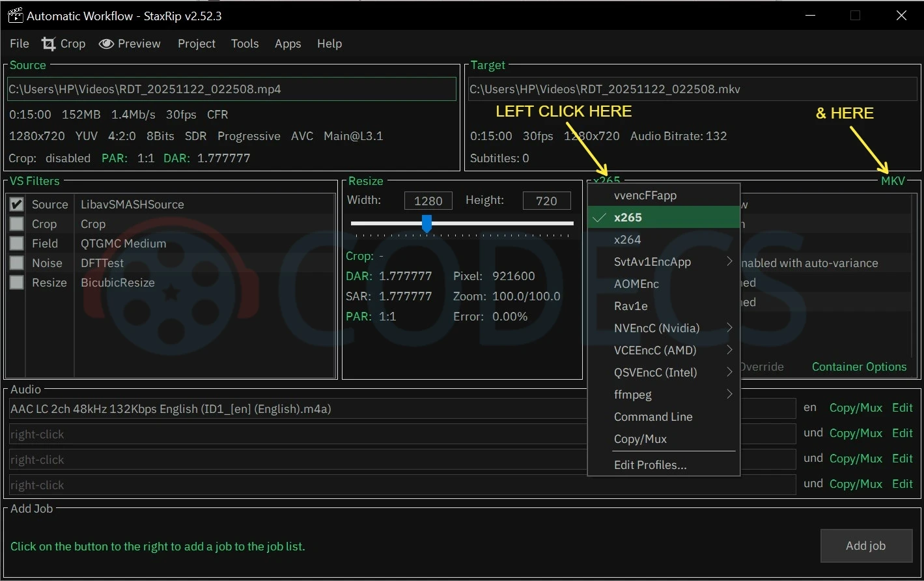Click the AAC LC audio track field
Screen dimensions: 924x581
coord(402,409)
